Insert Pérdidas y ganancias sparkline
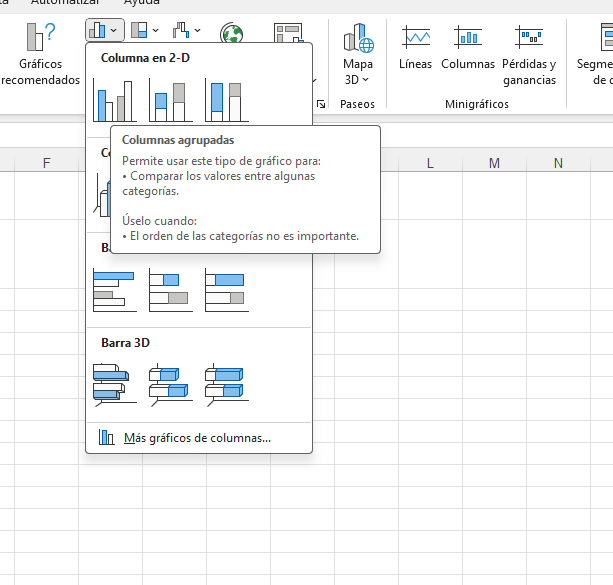613x585 pixels. (x=529, y=55)
